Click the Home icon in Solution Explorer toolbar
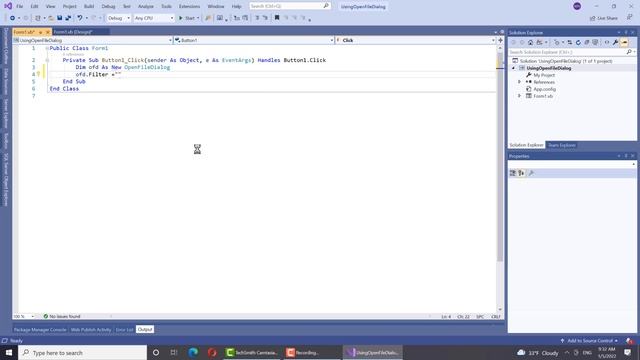640x360 pixels. click(530, 42)
